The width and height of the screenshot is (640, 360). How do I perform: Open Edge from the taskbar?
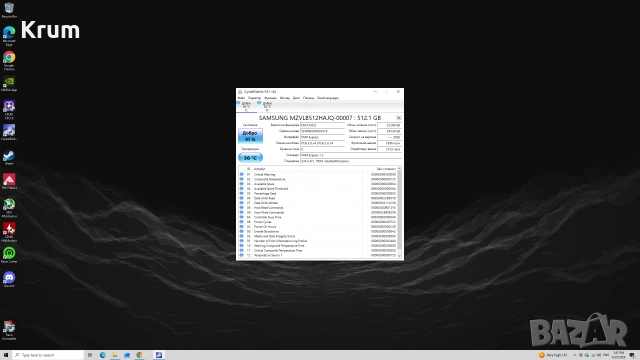102,355
